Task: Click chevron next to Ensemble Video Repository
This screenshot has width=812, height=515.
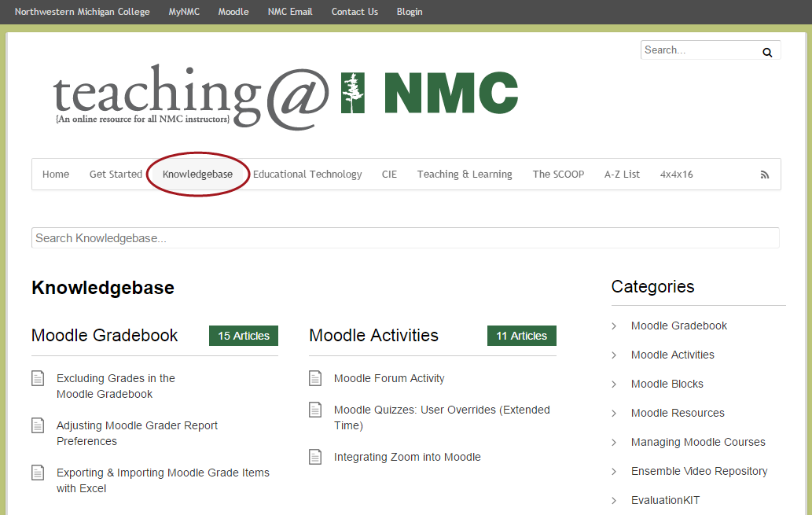Action: coord(614,471)
